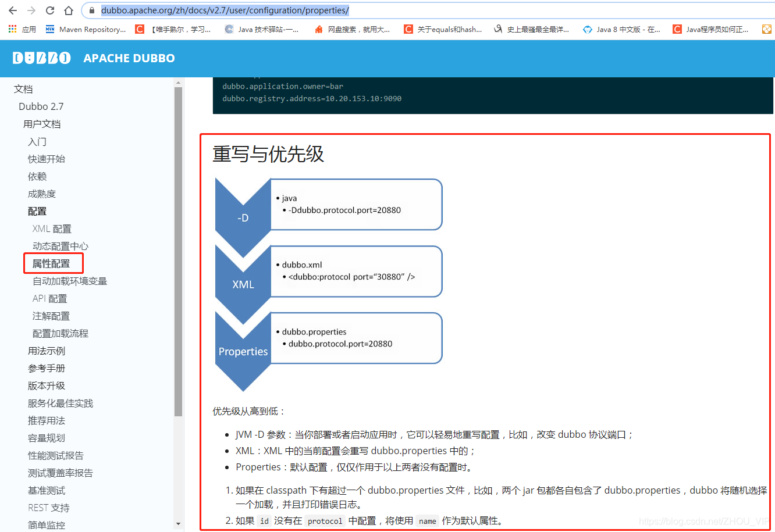Expand the 用法示例 section
Viewport: 775px width, 532px height.
(x=47, y=351)
